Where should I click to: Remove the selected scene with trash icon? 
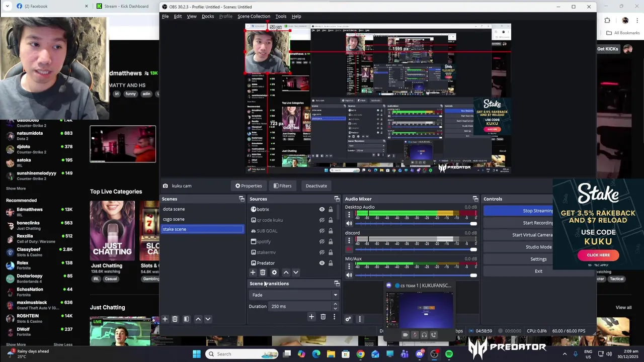click(175, 319)
